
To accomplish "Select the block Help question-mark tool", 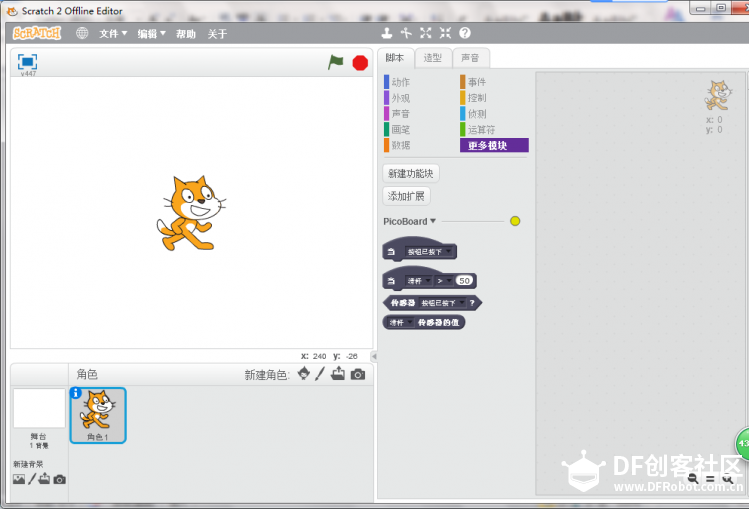I will pos(465,33).
